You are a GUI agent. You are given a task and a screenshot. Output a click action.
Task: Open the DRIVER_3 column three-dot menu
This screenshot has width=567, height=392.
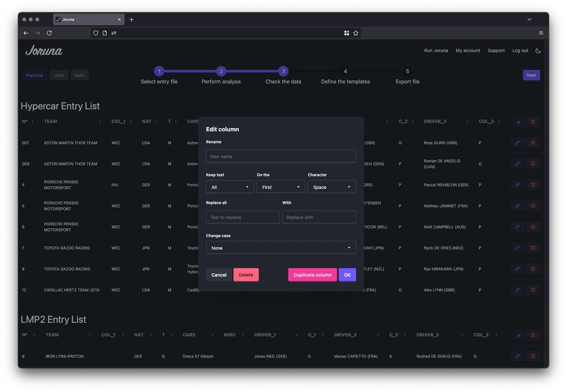click(x=467, y=121)
